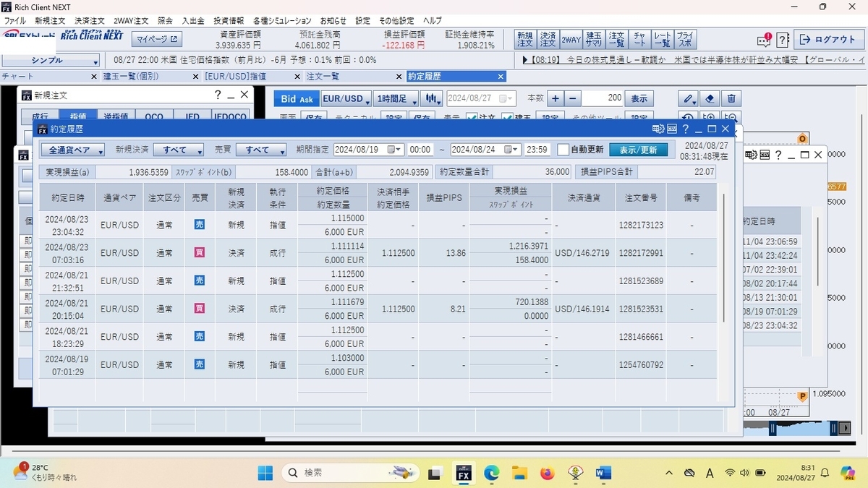Click the end time 23:59 field

tap(537, 150)
